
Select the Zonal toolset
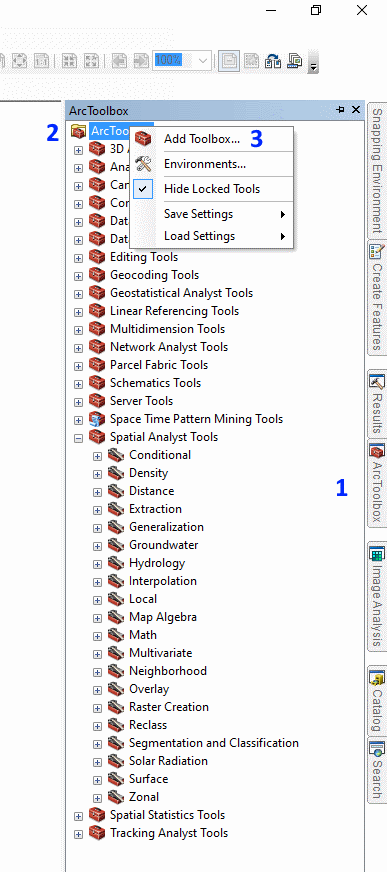[x=144, y=797]
